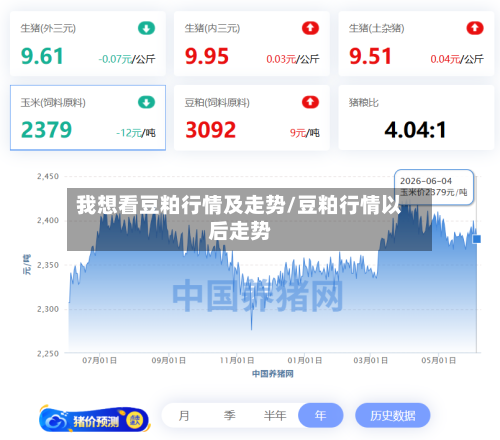Viewport: 500px width, 440px height.
Task: Click the 玉米(饲料原料) card title
Action: pos(53,103)
